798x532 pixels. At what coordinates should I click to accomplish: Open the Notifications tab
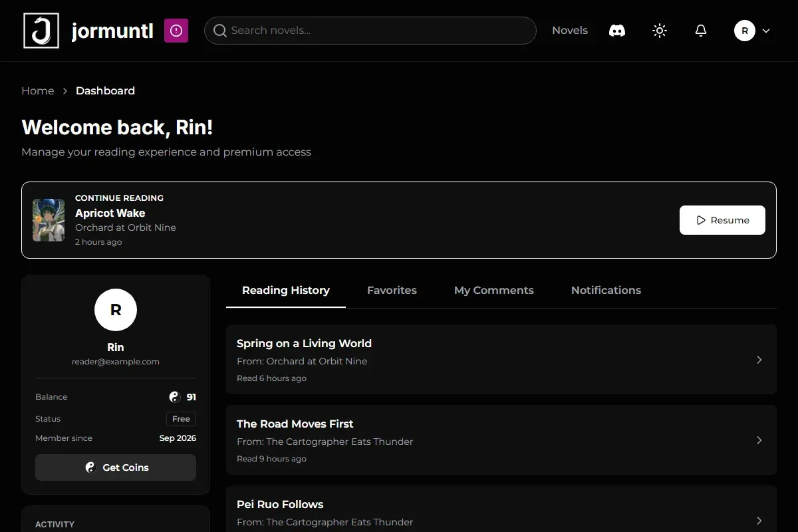coord(606,291)
